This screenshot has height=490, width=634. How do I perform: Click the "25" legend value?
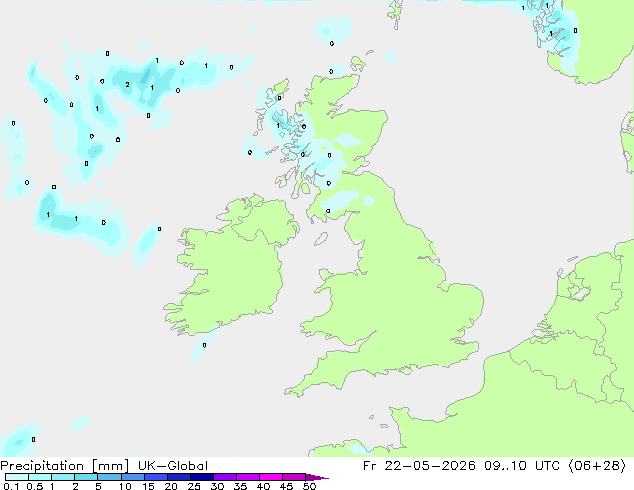point(194,486)
